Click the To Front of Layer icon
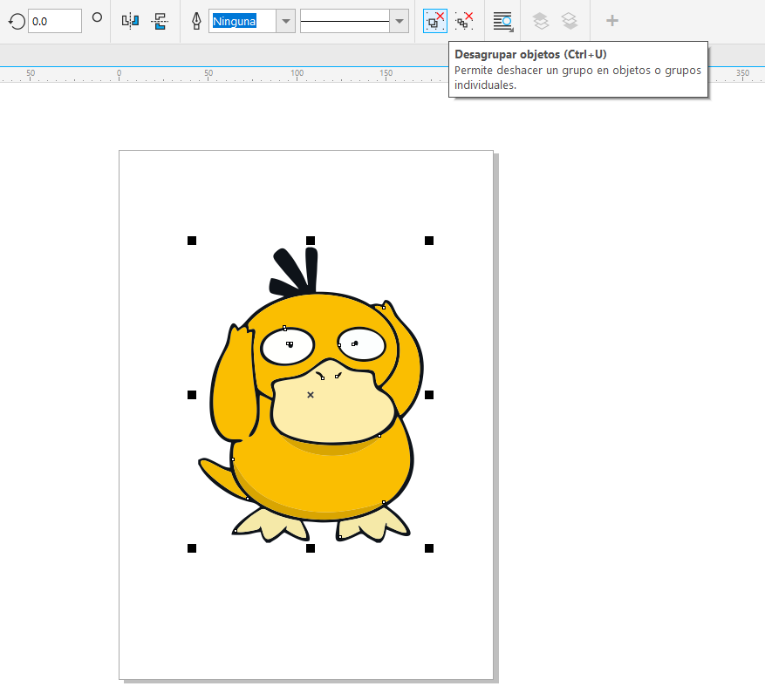Screen dimensions: 765x700 coord(541,20)
